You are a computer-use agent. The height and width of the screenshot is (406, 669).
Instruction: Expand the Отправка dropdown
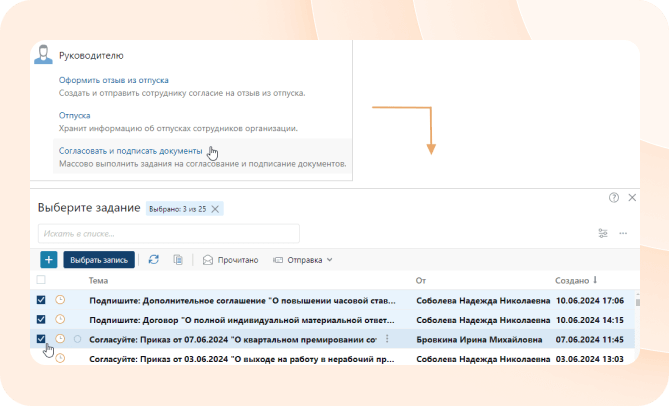302,260
